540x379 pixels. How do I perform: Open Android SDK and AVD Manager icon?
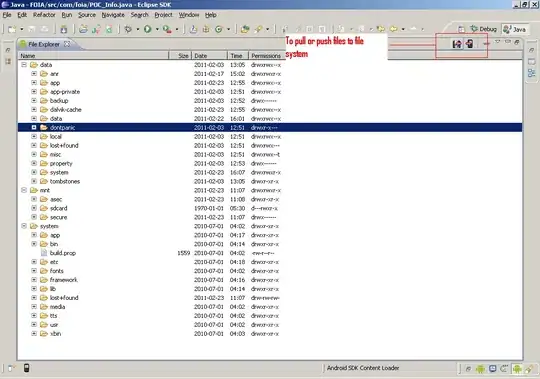pyautogui.click(x=64, y=29)
